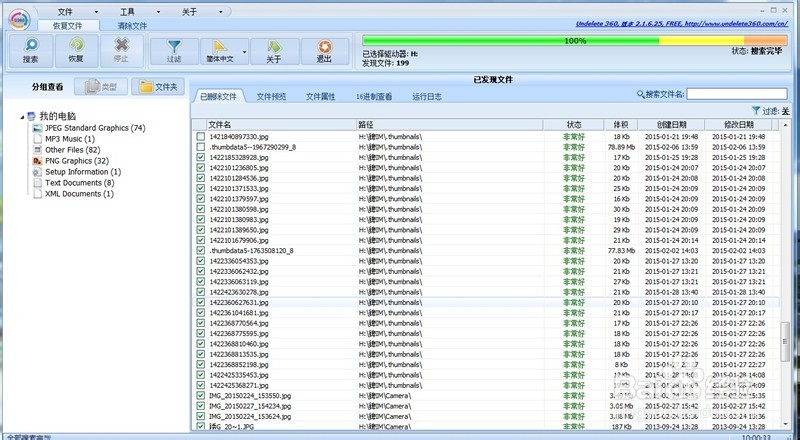The image size is (800, 440).
Task: Select Other Files (82) category
Action: [72, 150]
